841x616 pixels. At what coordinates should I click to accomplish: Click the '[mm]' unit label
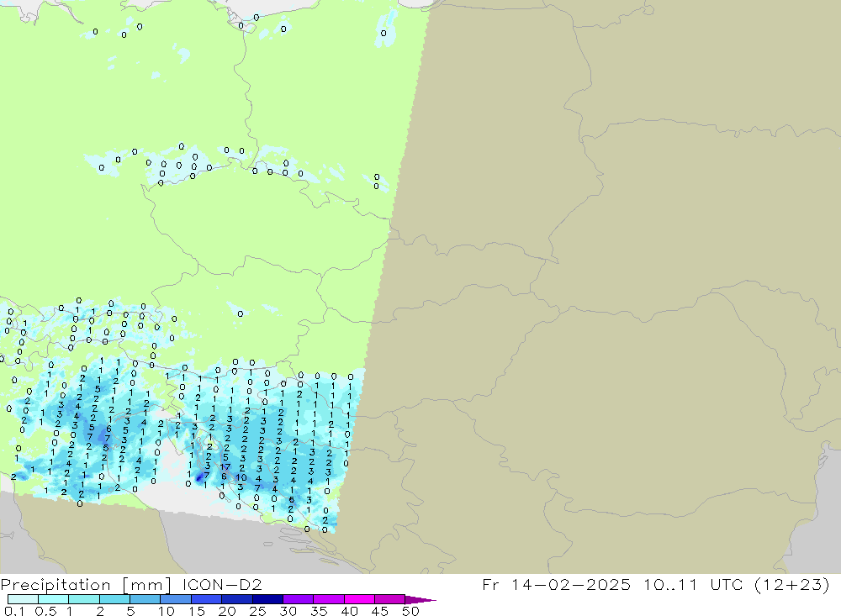(x=147, y=585)
